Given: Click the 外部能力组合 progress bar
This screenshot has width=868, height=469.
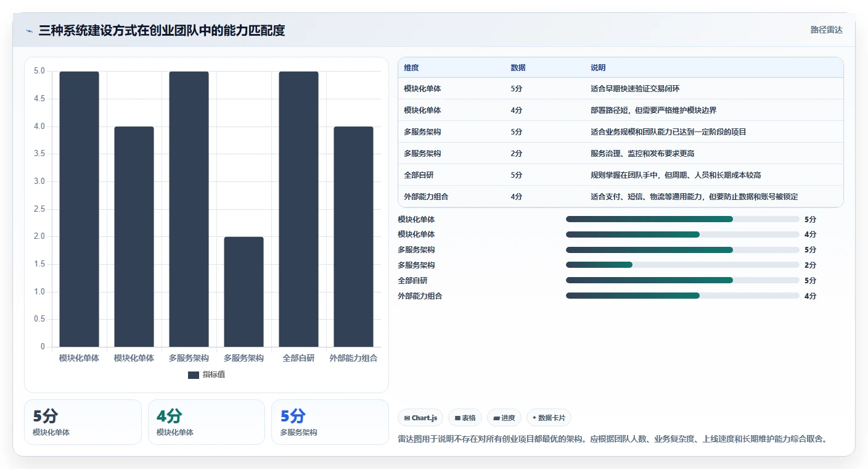Looking at the screenshot, I should tap(682, 296).
